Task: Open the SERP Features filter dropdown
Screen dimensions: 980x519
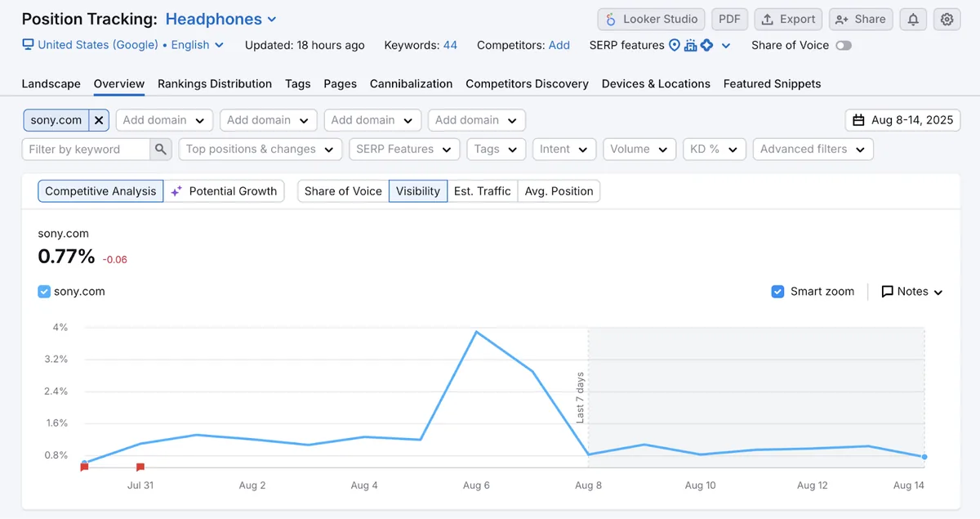Action: (404, 150)
